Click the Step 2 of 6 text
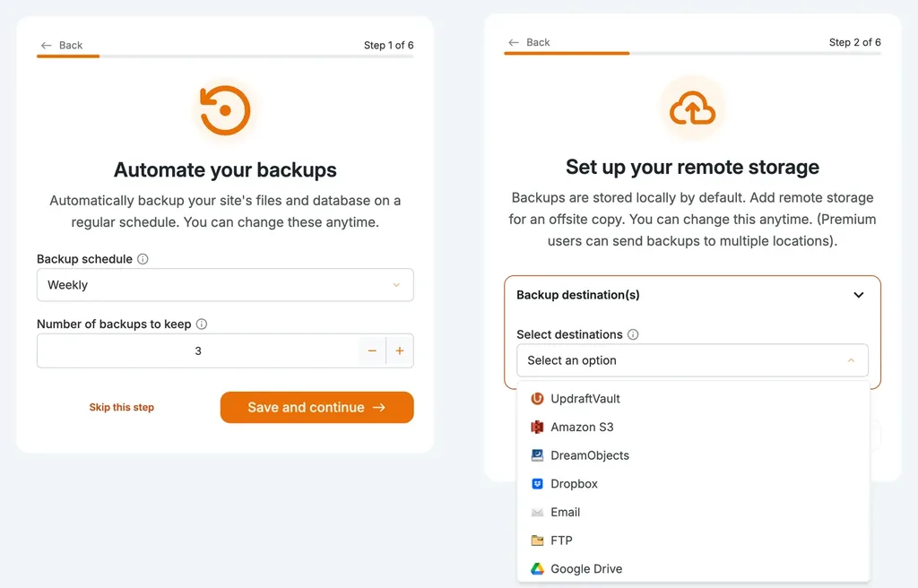This screenshot has height=588, width=918. tap(854, 42)
